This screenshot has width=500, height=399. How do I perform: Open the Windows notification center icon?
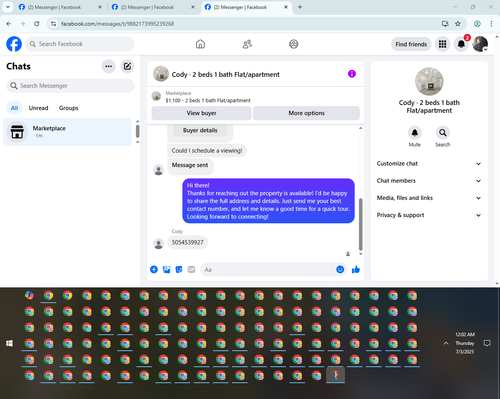pos(487,343)
